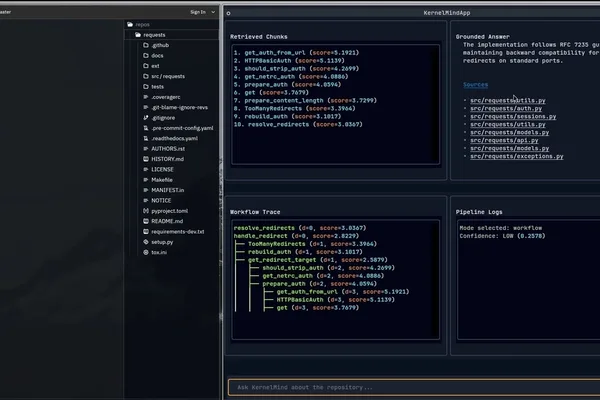Click the Sources link heading

[x=475, y=85]
